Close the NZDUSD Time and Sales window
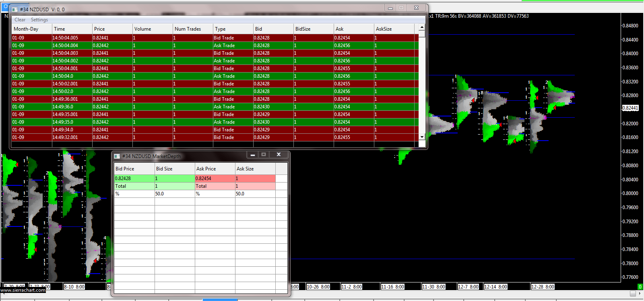644x301 pixels. point(416,8)
